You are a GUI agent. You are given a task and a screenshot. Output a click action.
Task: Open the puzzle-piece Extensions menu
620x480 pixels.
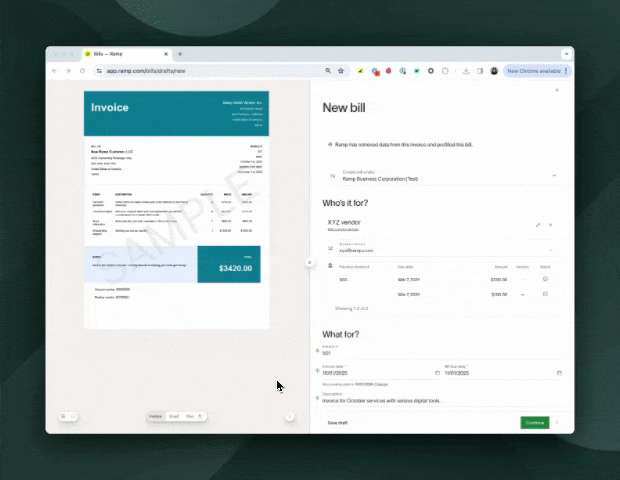click(x=445, y=71)
